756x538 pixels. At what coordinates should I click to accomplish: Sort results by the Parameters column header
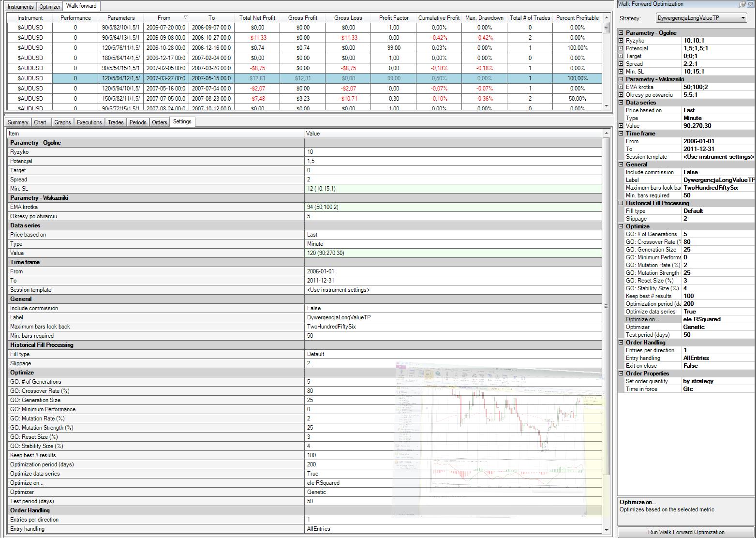[121, 18]
